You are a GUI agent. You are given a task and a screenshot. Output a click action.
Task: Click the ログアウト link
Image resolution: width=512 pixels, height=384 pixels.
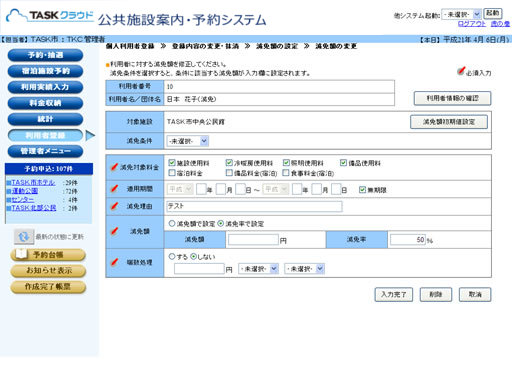pos(472,24)
